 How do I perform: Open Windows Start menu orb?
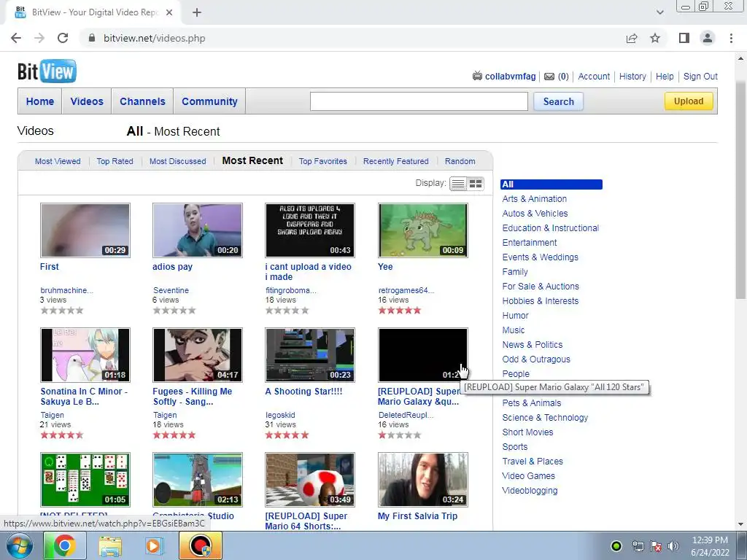[x=20, y=545]
